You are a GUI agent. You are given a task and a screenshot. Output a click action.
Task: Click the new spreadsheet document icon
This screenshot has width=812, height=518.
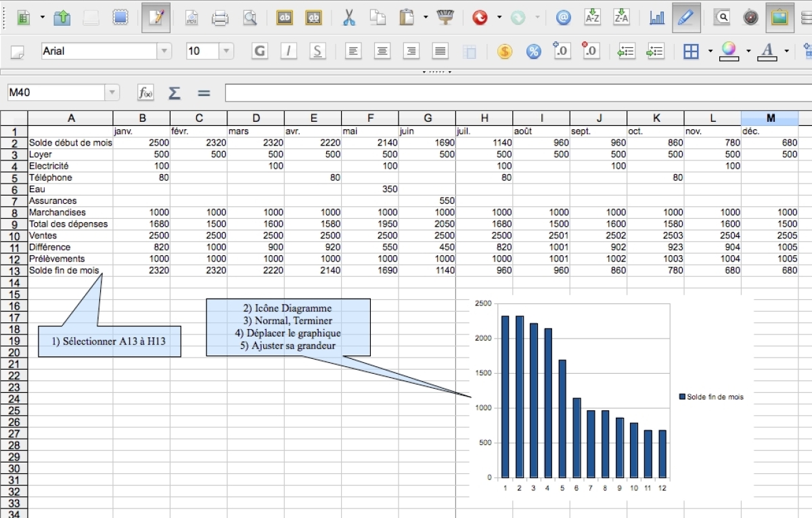coord(23,18)
